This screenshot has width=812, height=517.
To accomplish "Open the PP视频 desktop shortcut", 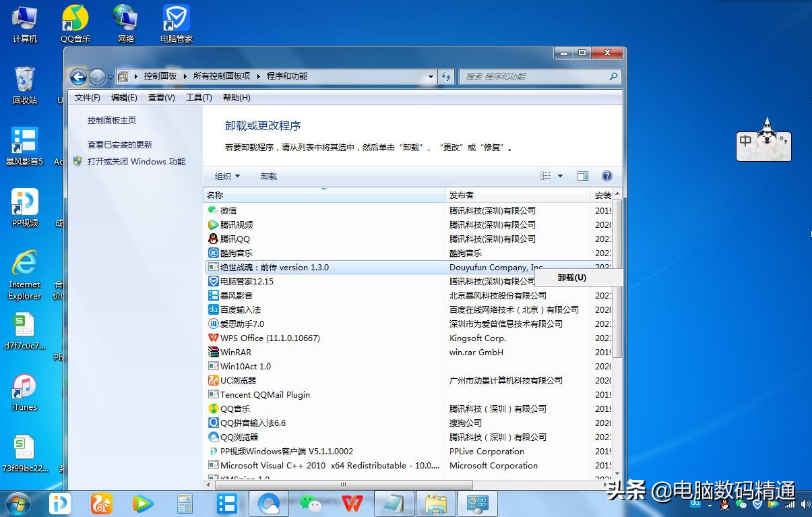I will click(25, 208).
